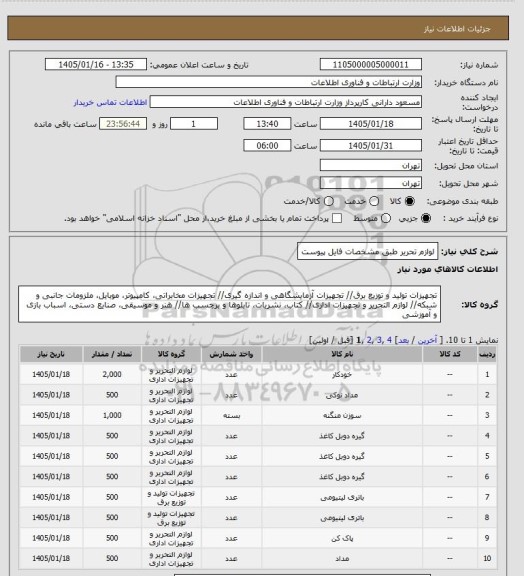524x576 pixels.
Task: Click the date cell in row 1
Action: (51, 374)
